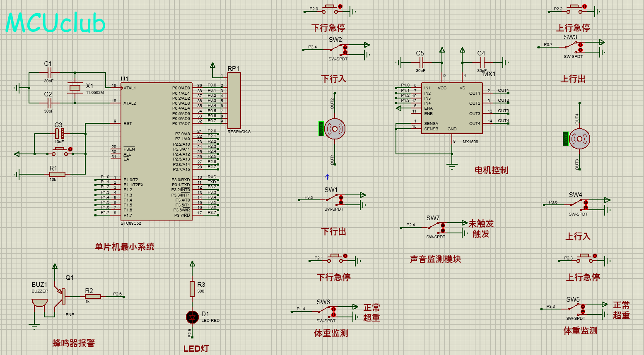Select the LED灯 caption

pos(196,348)
